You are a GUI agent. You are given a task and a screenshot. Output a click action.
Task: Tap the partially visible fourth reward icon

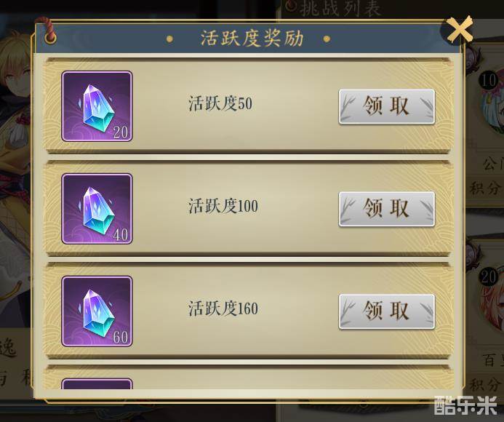[97, 383]
